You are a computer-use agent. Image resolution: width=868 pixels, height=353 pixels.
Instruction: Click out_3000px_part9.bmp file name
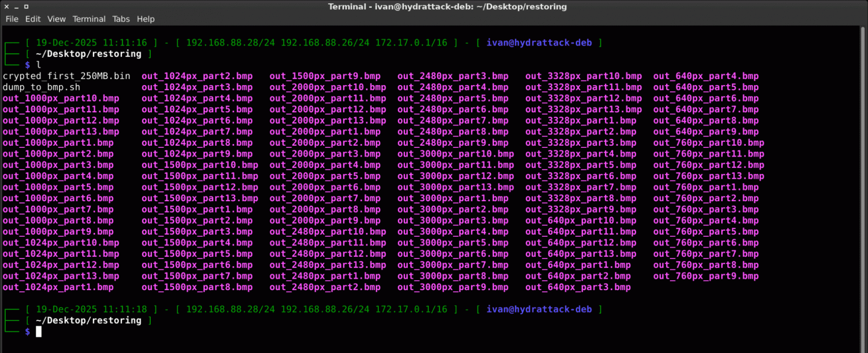coord(453,287)
